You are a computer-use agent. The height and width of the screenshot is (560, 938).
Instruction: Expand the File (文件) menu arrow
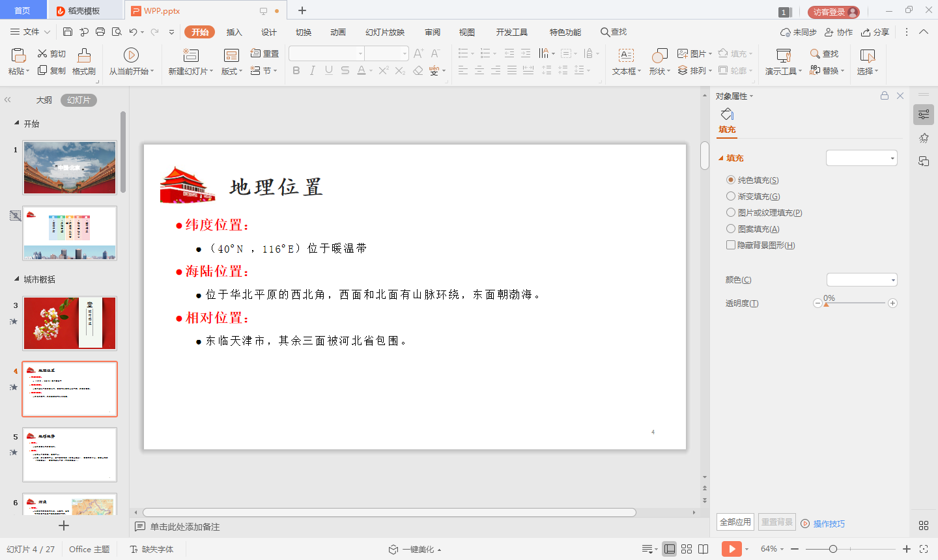(48, 32)
